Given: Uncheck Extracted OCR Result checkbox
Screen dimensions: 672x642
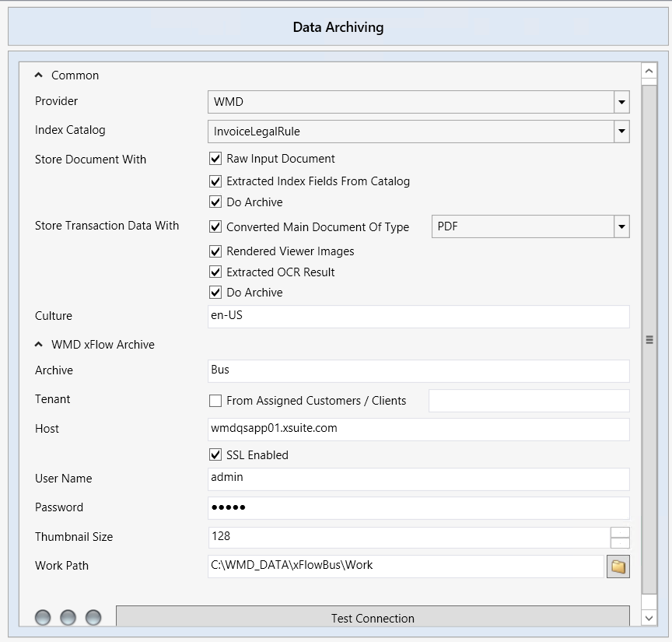Looking at the screenshot, I should (x=215, y=272).
